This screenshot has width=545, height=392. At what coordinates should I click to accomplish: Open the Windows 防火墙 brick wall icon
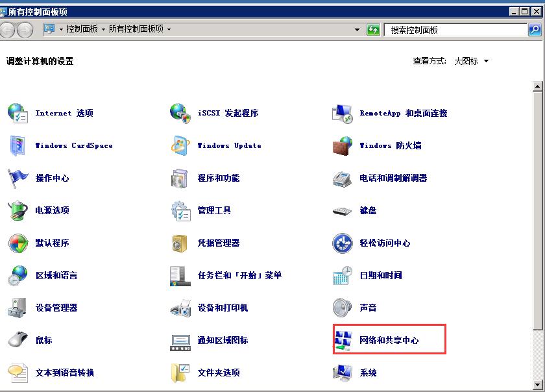coord(343,146)
